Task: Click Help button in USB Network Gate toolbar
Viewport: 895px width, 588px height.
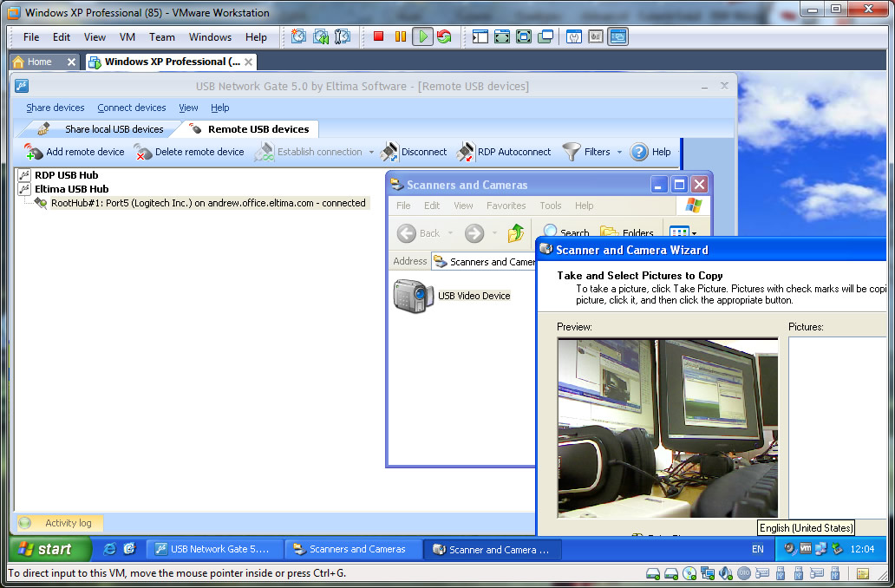Action: click(x=650, y=152)
